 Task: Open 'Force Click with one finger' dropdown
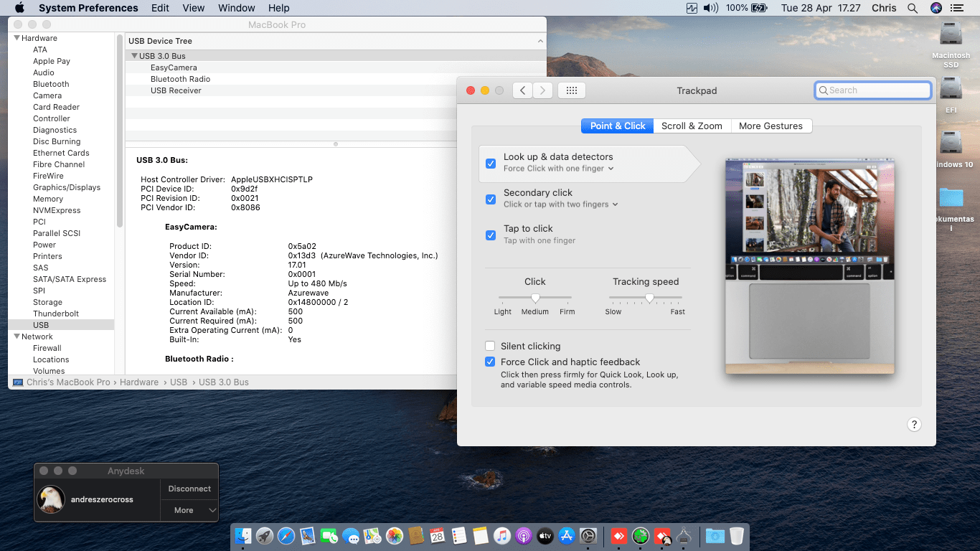coord(559,169)
